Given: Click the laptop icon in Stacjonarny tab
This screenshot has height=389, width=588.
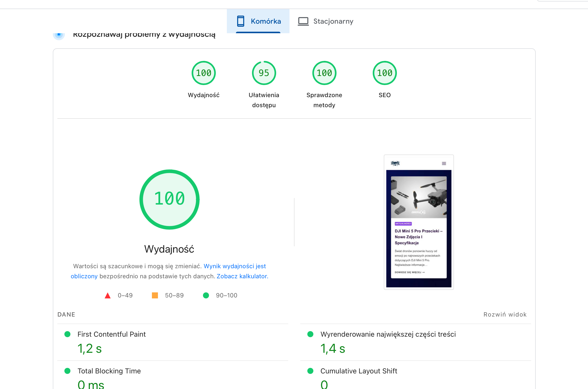Looking at the screenshot, I should pos(303,21).
